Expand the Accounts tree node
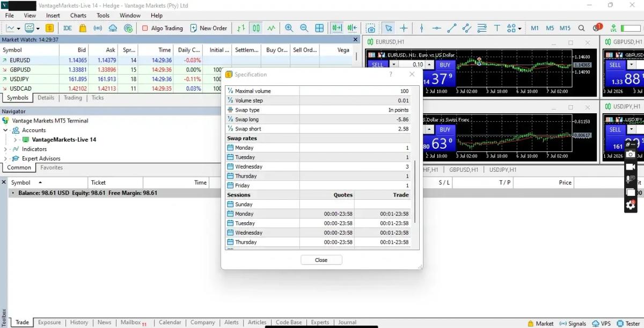This screenshot has height=328, width=644. [5, 130]
